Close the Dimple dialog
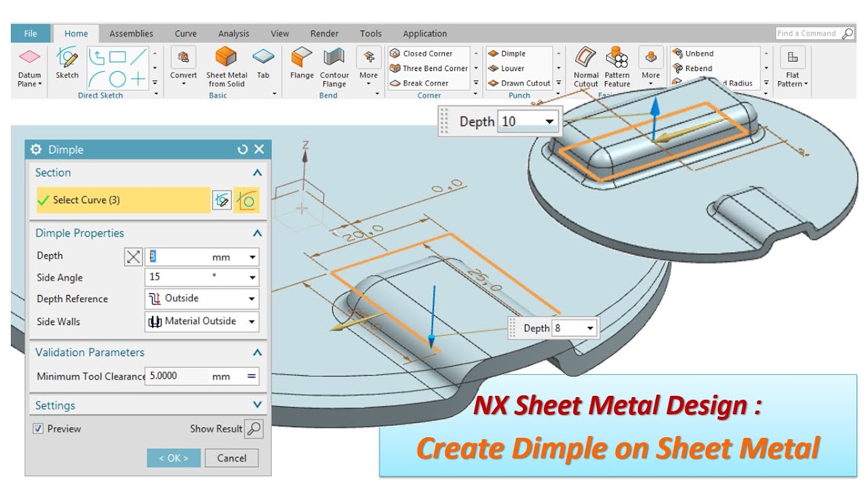The height and width of the screenshot is (488, 868). pyautogui.click(x=259, y=150)
